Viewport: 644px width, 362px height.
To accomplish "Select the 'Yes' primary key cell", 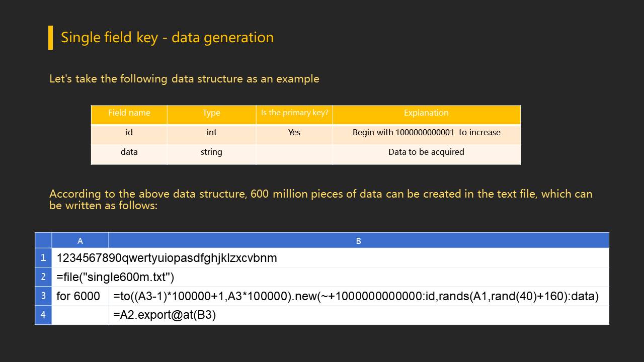I will [x=294, y=133].
